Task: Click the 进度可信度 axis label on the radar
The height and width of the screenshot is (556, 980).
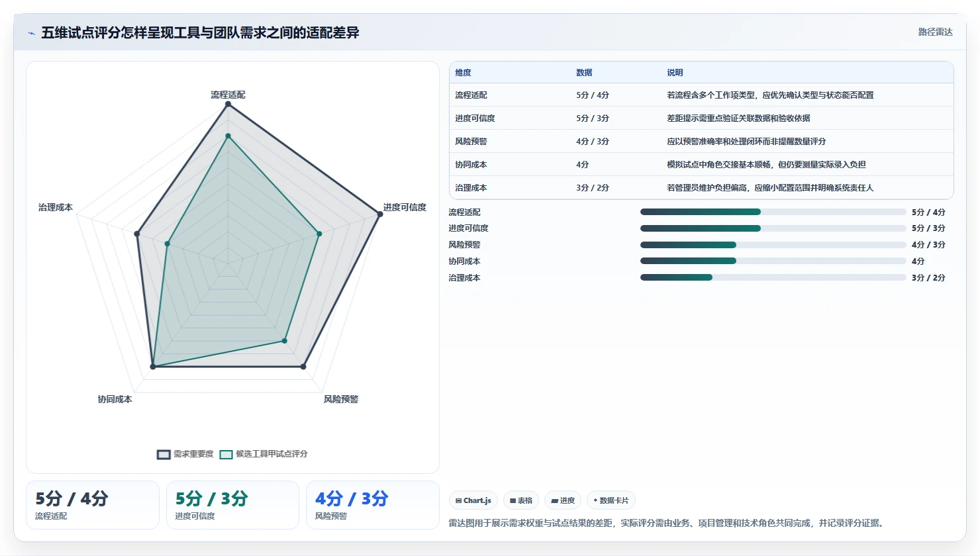Action: [405, 207]
